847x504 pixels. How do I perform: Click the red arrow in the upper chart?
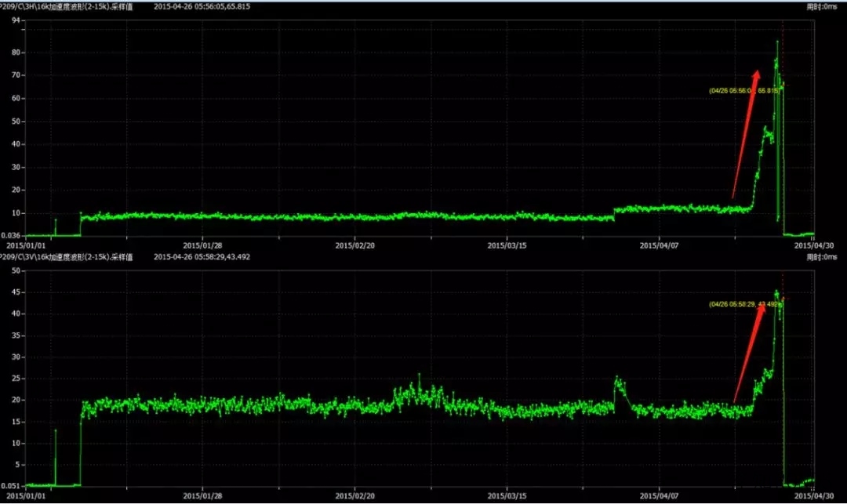pyautogui.click(x=746, y=133)
